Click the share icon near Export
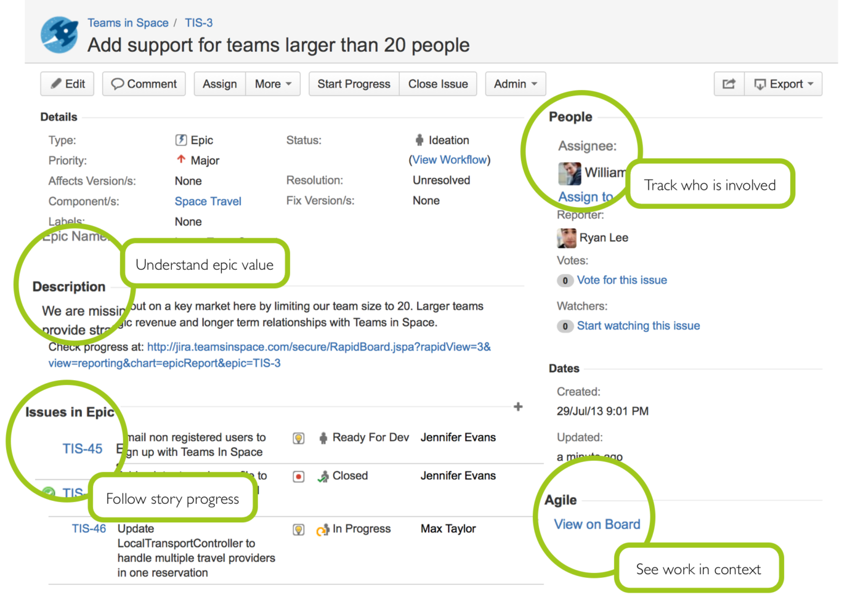 (x=729, y=84)
